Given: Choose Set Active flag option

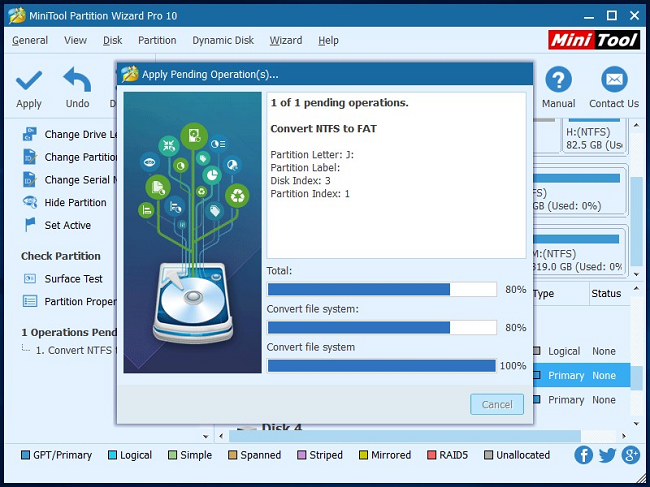Looking at the screenshot, I should pos(66,226).
